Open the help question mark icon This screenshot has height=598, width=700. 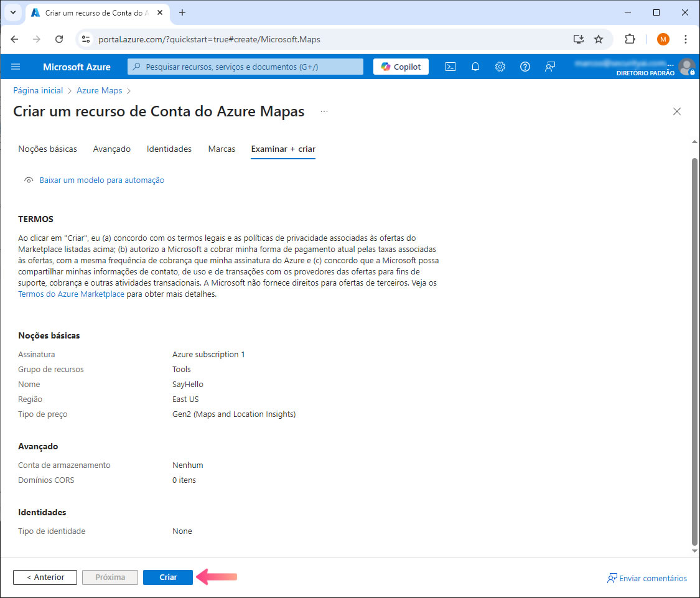525,67
